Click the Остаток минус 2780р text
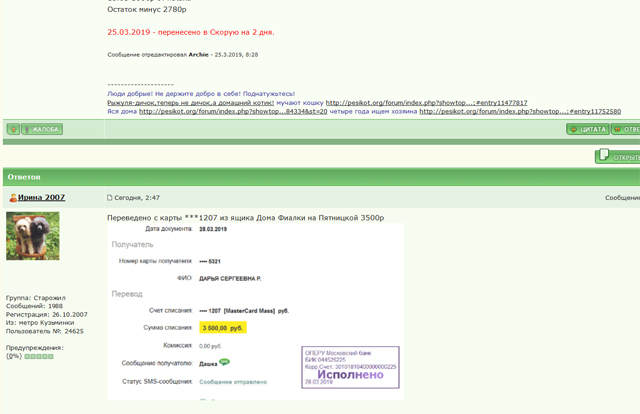 [x=147, y=9]
